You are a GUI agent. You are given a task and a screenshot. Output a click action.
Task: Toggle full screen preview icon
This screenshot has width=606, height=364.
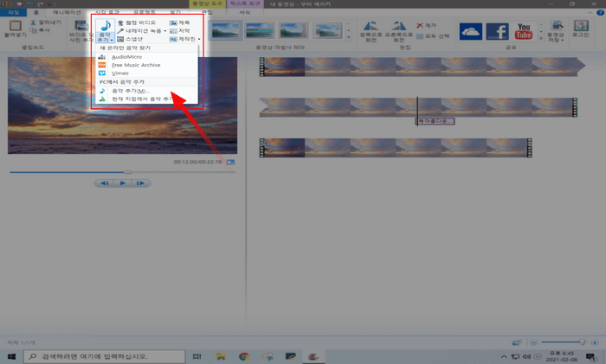(230, 163)
